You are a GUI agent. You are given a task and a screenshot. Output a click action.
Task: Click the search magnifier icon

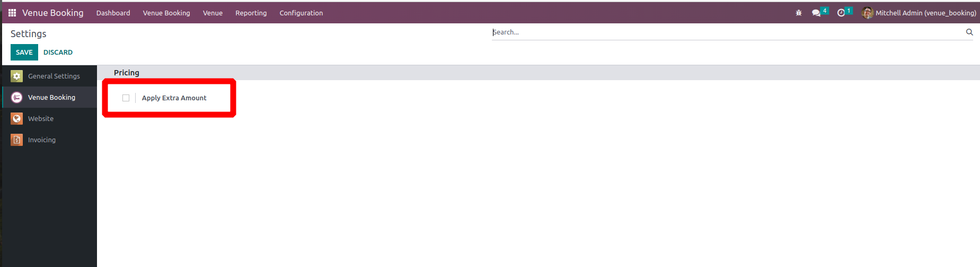(x=969, y=32)
